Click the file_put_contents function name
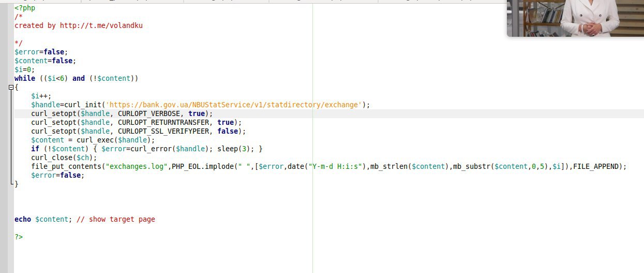 point(66,166)
